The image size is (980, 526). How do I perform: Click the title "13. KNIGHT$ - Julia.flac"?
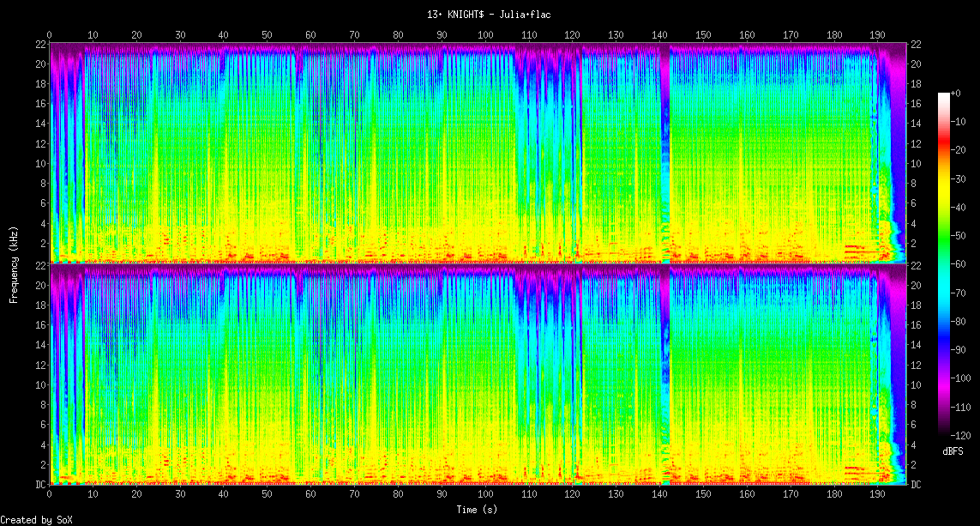click(x=490, y=15)
